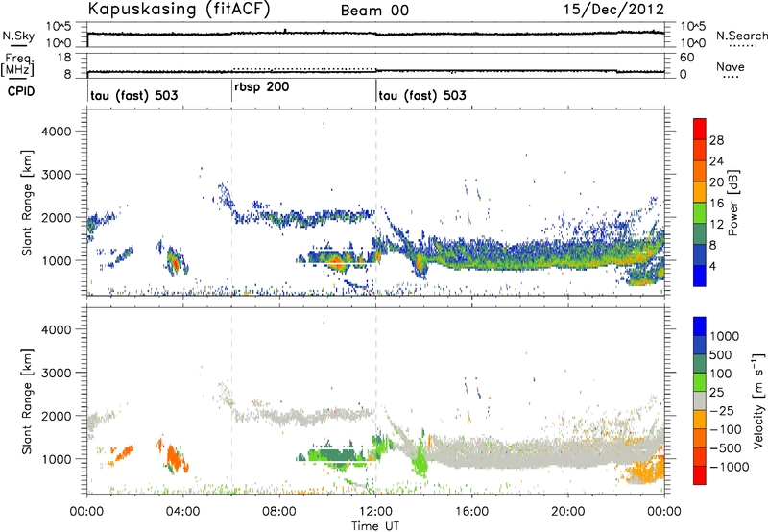Click the red top segment of Power colorbar

tap(700, 129)
